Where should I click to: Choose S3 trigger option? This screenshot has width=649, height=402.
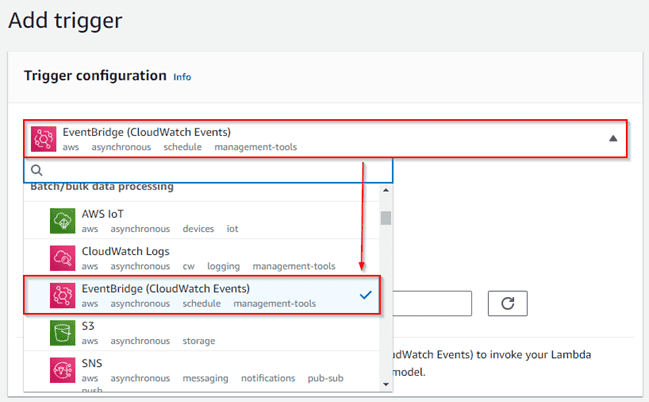pos(201,332)
